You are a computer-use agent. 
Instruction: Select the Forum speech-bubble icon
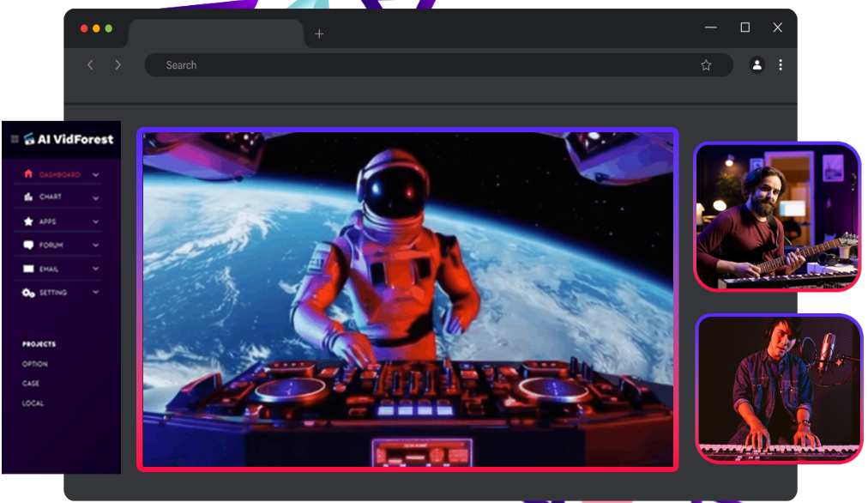point(28,245)
